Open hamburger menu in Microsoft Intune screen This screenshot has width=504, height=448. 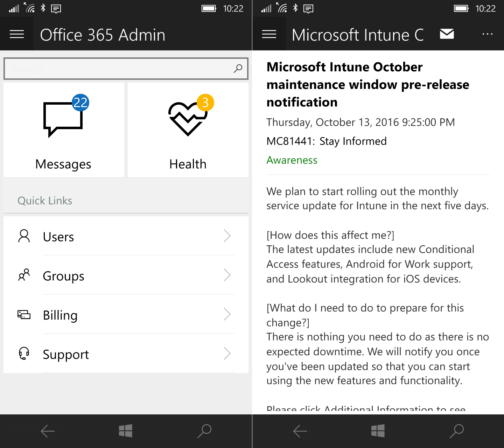point(269,34)
